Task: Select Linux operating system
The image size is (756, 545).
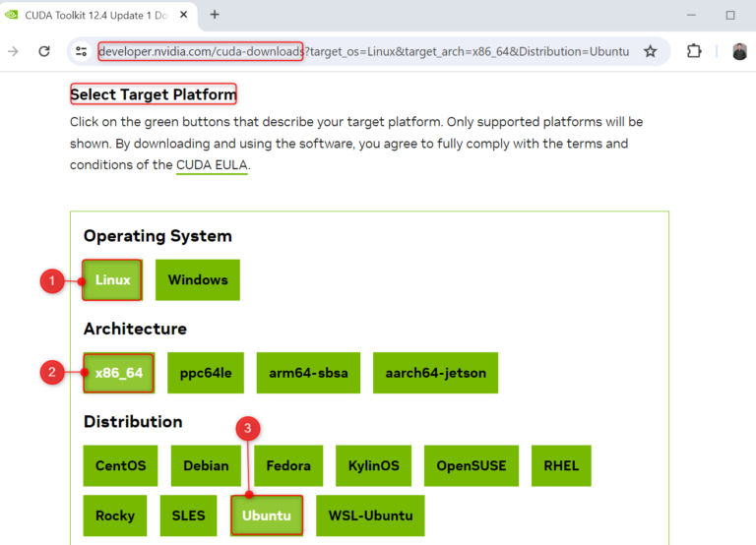Action: pyautogui.click(x=112, y=280)
